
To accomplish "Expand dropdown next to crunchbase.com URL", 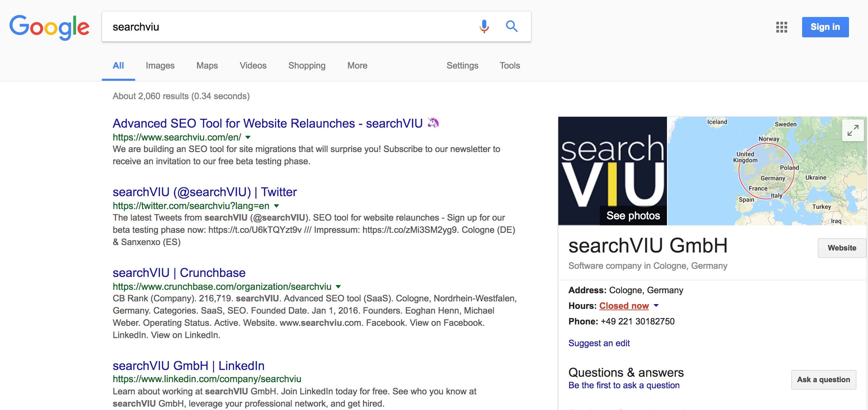I will pos(338,287).
